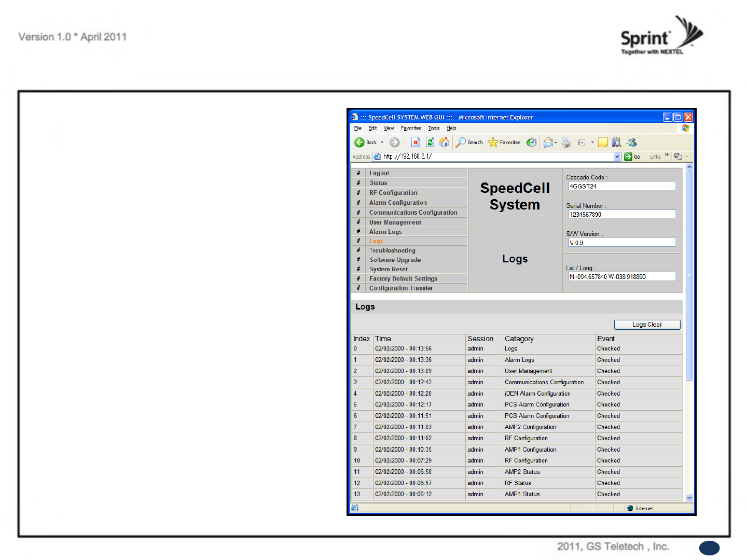Open the File menu
Screen dimensions: 747x560
coord(358,128)
